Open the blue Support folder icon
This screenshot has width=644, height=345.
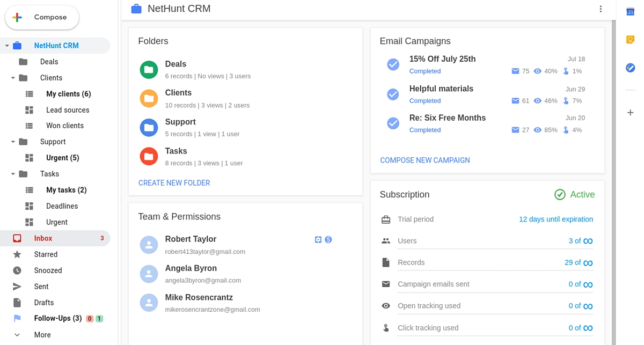pyautogui.click(x=149, y=128)
